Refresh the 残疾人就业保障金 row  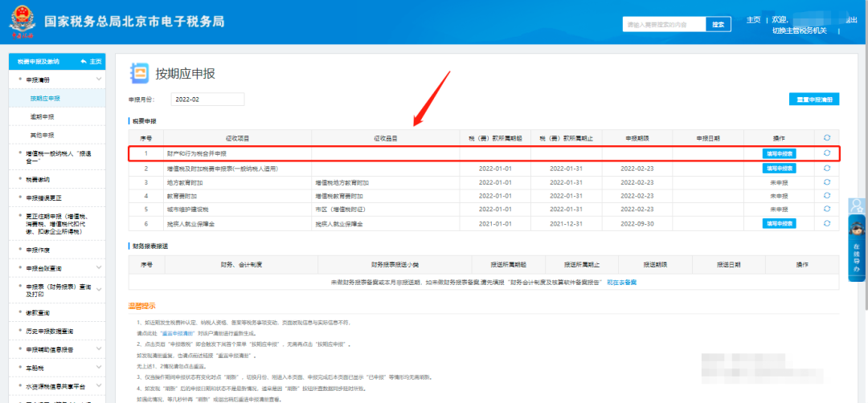click(x=827, y=223)
